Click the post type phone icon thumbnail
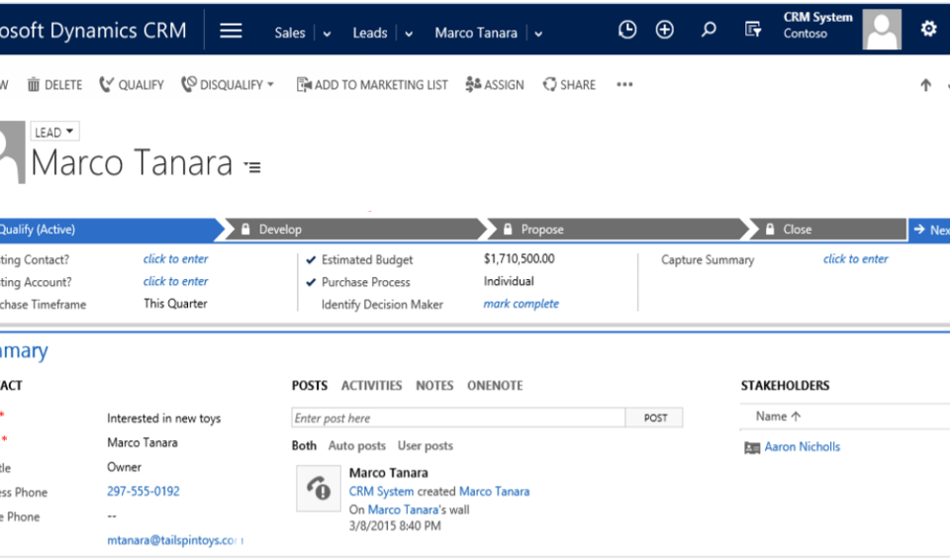Image resolution: width=950 pixels, height=560 pixels. pos(318,488)
